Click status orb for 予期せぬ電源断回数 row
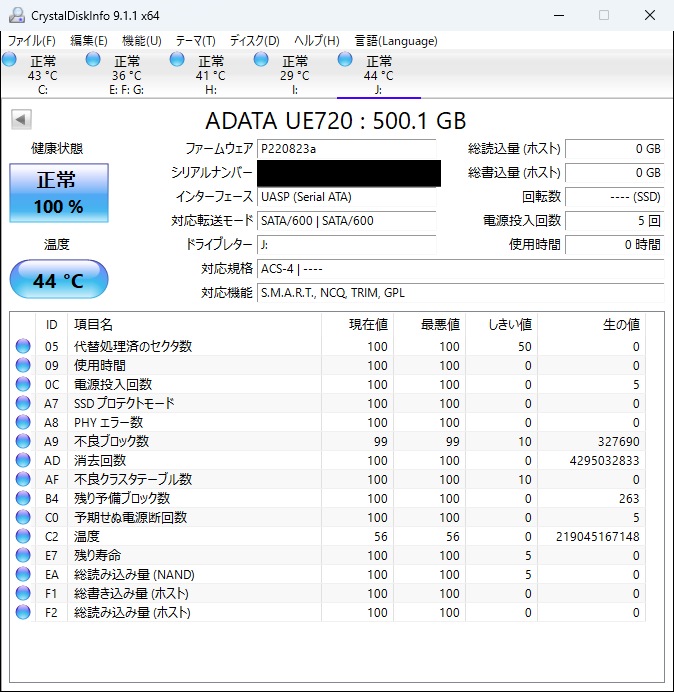The width and height of the screenshot is (674, 692). tap(23, 517)
